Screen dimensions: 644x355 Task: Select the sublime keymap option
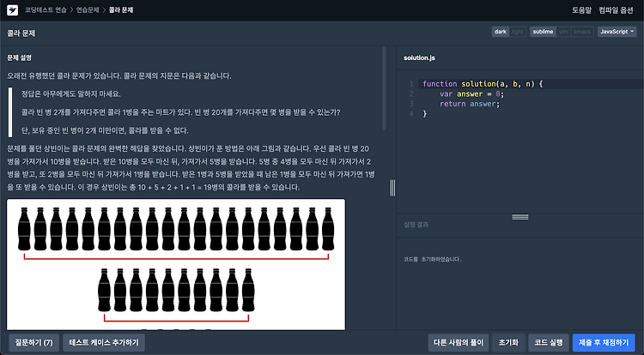[x=543, y=32]
